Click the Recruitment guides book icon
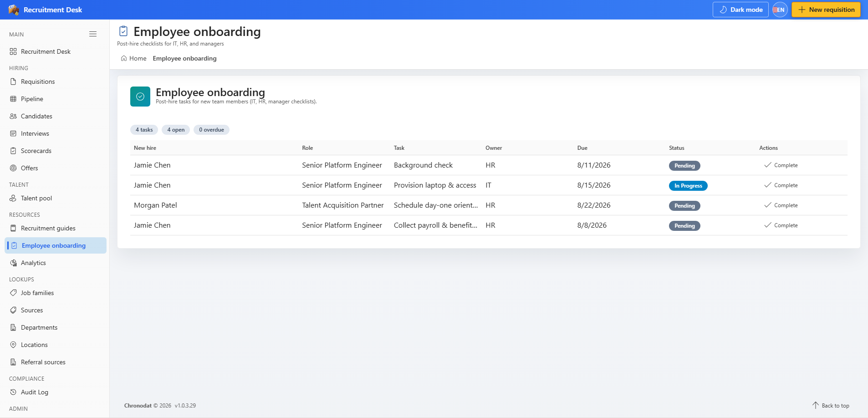Screen dimensions: 868x418 [x=13, y=228]
